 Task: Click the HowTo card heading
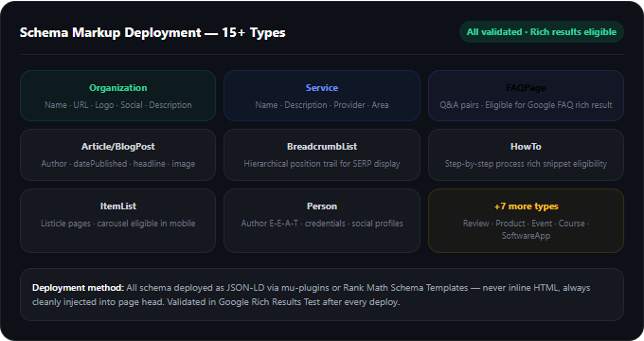(x=526, y=147)
